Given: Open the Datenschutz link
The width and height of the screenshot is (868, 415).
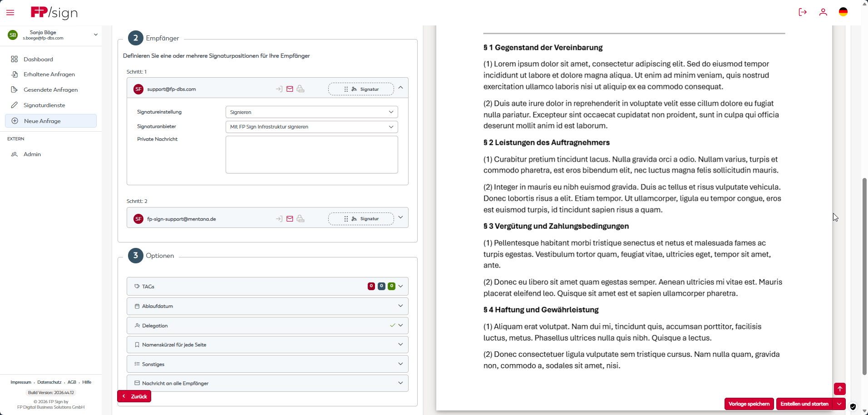Looking at the screenshot, I should (49, 382).
